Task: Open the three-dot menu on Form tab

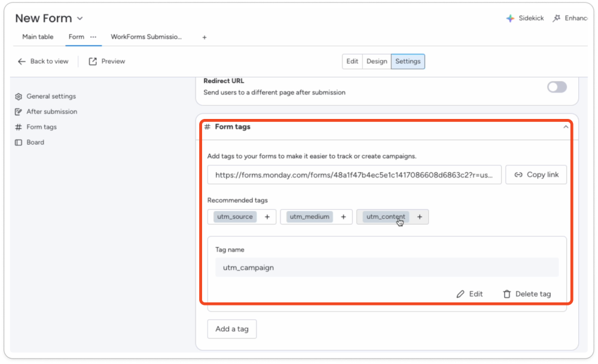Action: pyautogui.click(x=93, y=37)
